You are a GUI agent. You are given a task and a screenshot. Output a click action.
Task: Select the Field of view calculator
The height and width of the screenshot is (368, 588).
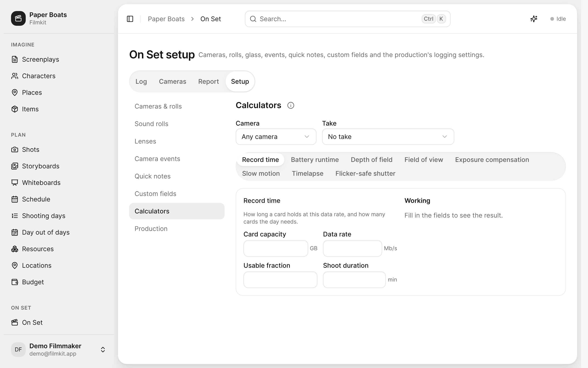pos(424,160)
